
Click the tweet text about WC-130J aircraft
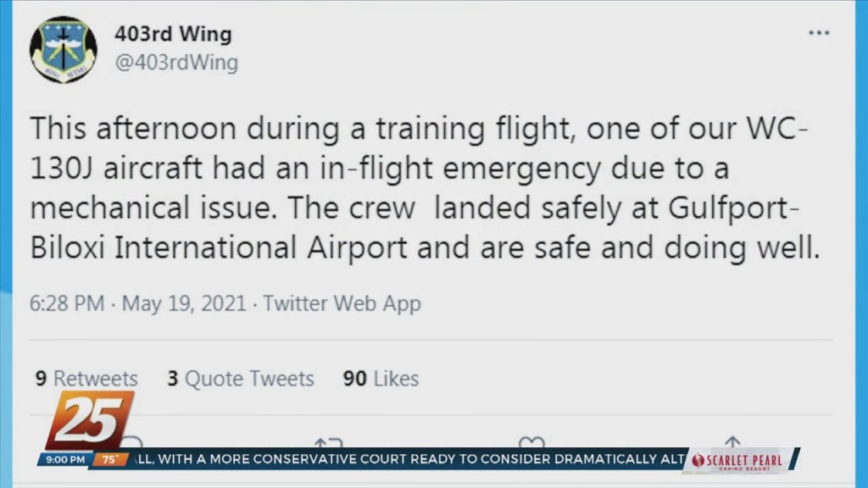pos(425,187)
